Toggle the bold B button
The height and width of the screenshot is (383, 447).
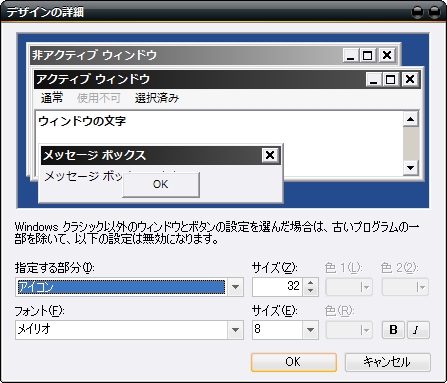393,330
